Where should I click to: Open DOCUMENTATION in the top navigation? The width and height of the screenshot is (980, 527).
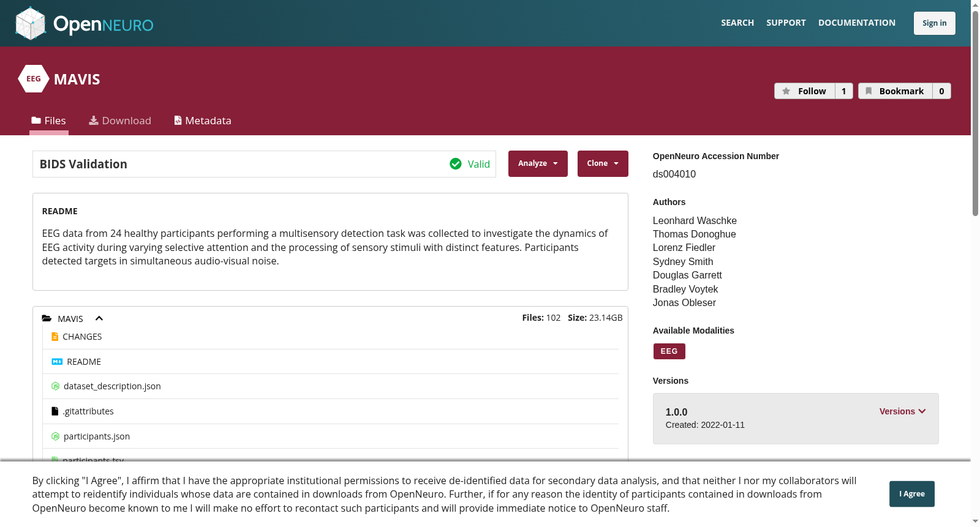[857, 23]
